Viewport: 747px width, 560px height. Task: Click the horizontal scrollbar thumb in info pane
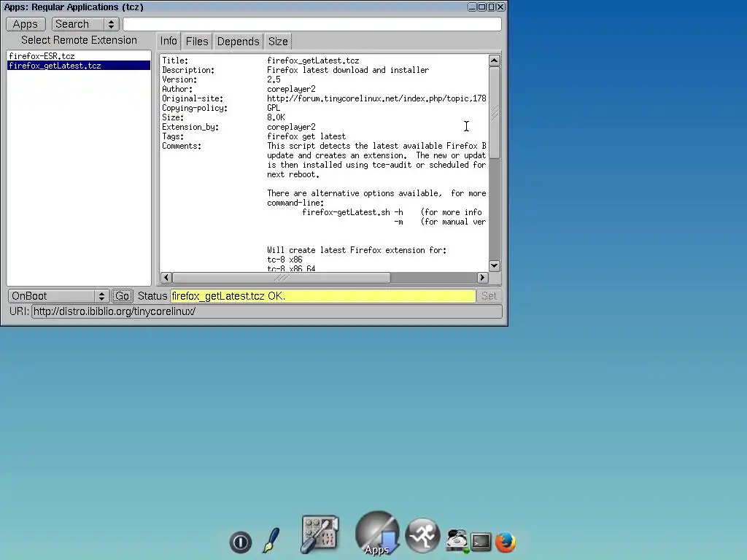click(281, 278)
